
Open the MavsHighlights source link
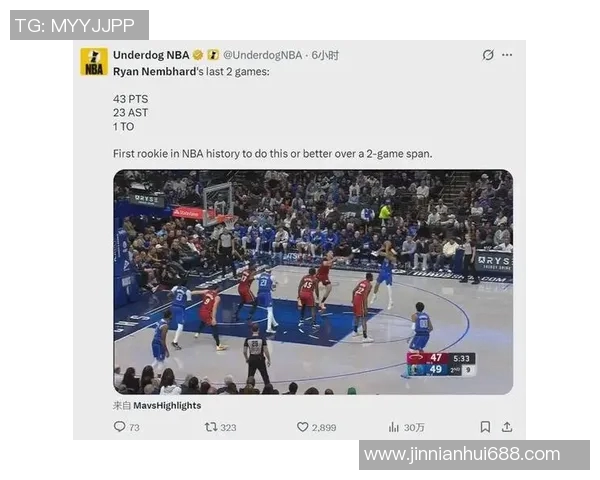tap(167, 406)
